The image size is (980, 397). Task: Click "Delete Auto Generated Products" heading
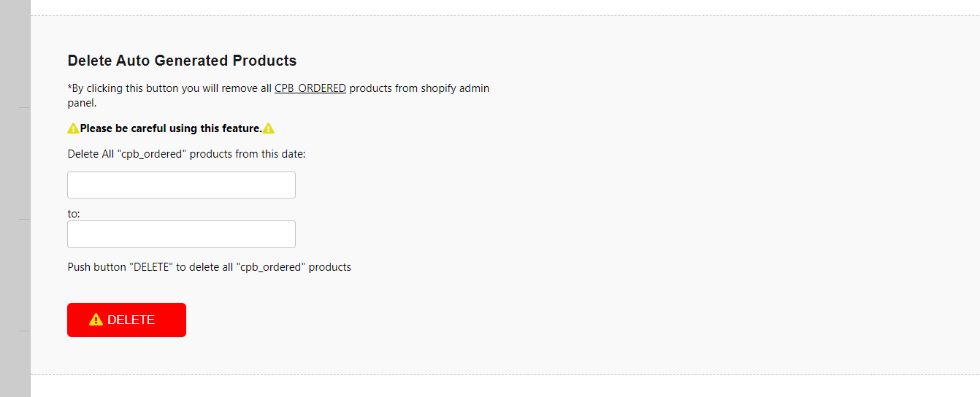pos(182,61)
